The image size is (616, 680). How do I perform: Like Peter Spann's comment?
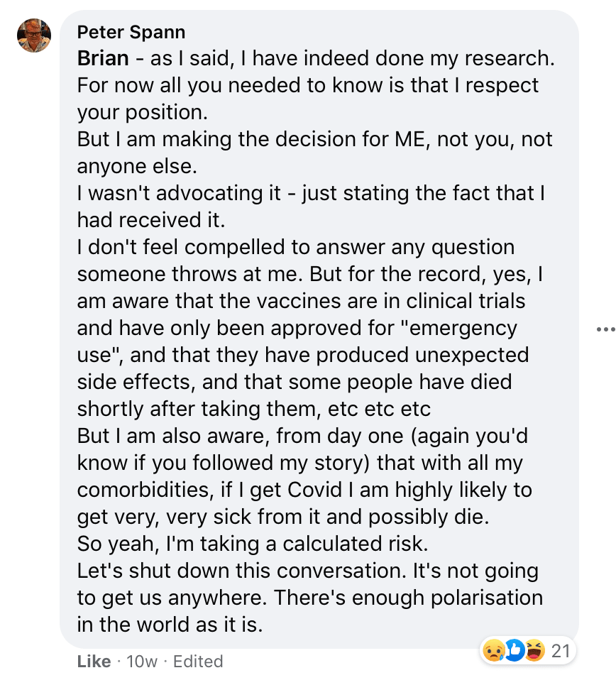[94, 662]
